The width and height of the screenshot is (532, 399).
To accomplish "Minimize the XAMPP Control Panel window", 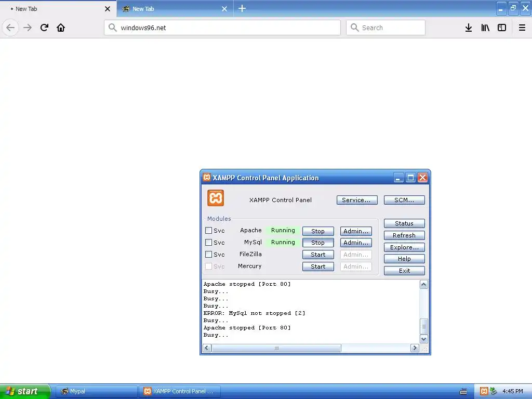I will tap(398, 178).
